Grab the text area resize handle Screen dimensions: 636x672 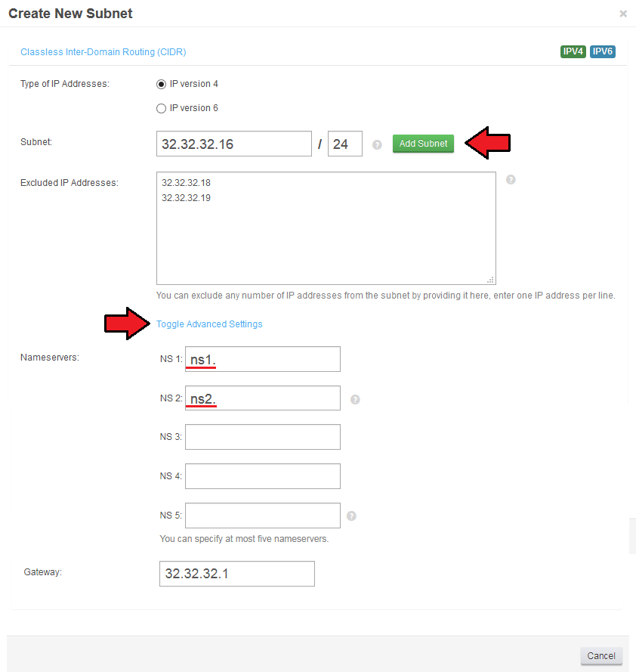click(x=491, y=280)
